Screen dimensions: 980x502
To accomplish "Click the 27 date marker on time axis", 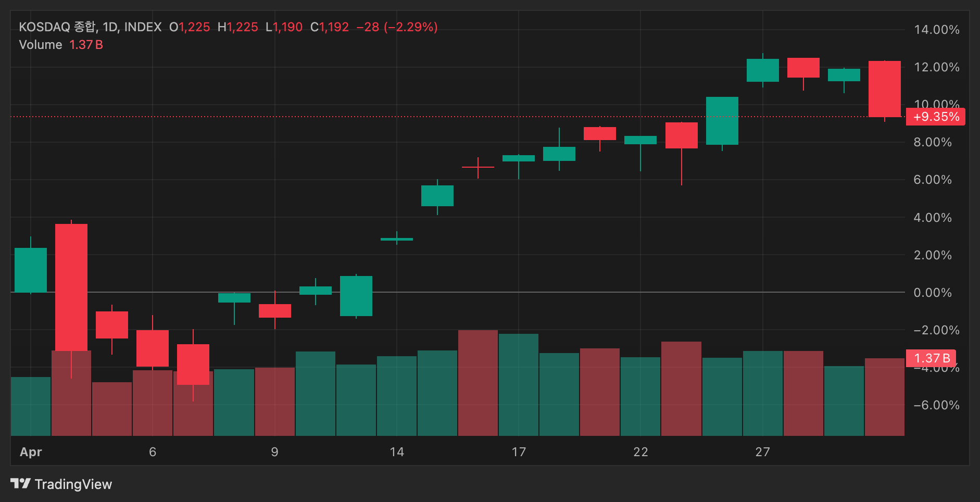I will coord(763,452).
